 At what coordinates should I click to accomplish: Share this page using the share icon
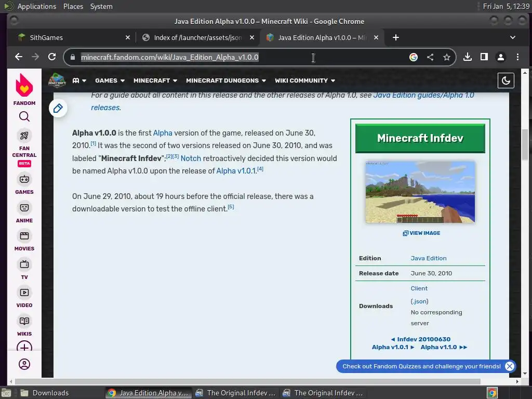click(x=430, y=57)
